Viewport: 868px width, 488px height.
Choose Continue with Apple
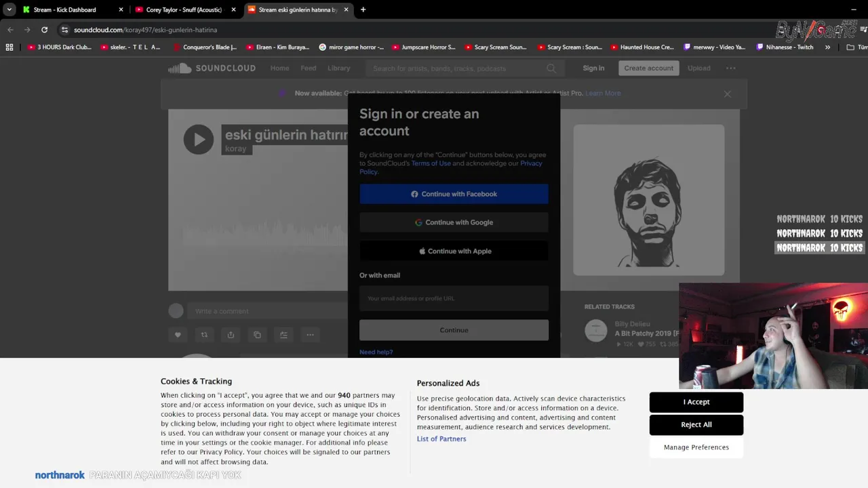pos(454,251)
